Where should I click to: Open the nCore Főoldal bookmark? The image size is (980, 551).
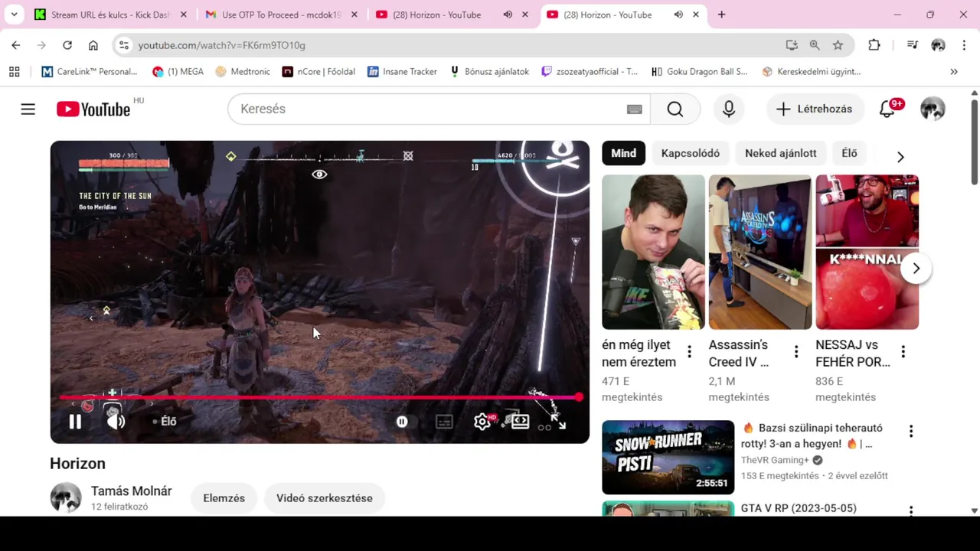click(318, 71)
